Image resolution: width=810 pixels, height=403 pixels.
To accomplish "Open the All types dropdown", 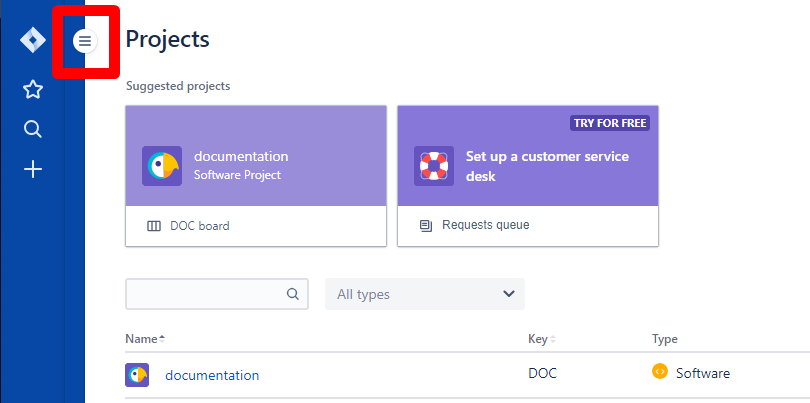I will (x=425, y=294).
